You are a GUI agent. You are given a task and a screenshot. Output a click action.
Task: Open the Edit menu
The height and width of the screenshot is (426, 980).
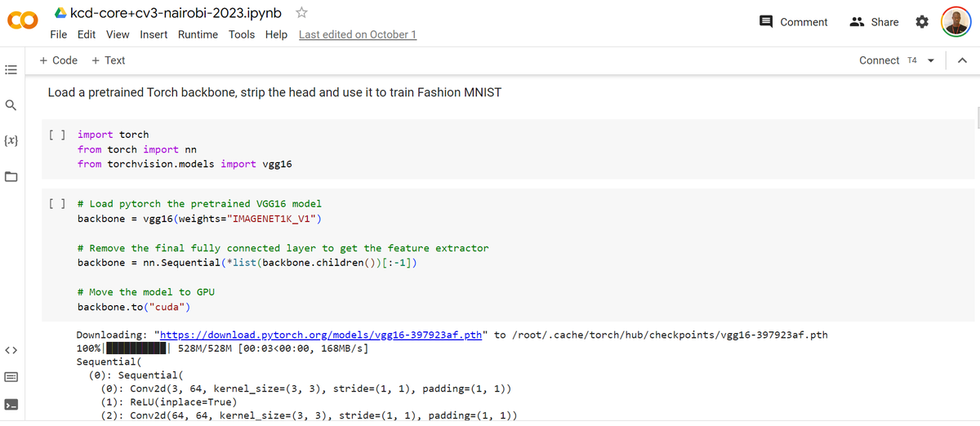(x=87, y=34)
